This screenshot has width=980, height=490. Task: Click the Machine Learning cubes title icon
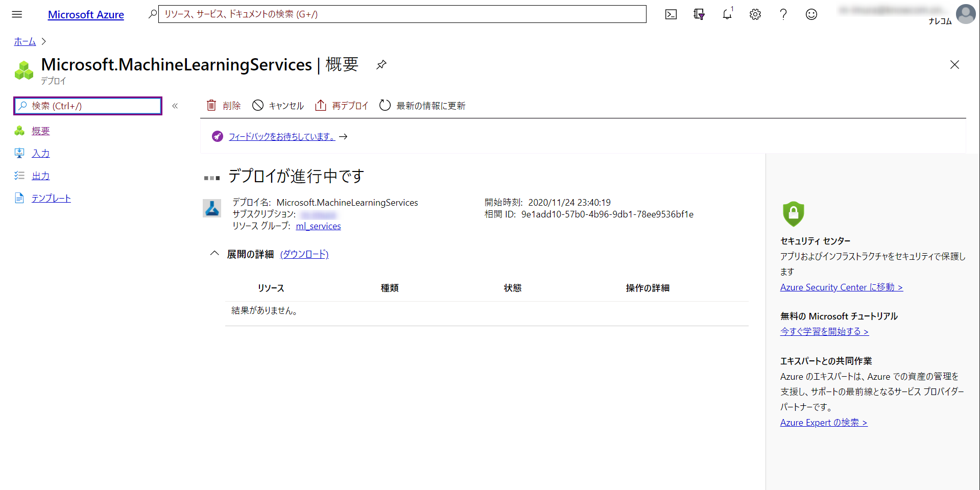click(x=23, y=70)
